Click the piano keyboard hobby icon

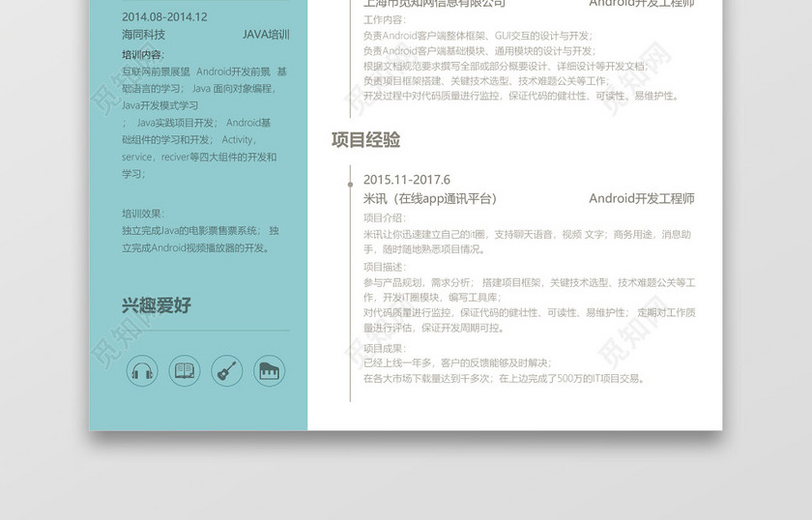pos(270,371)
